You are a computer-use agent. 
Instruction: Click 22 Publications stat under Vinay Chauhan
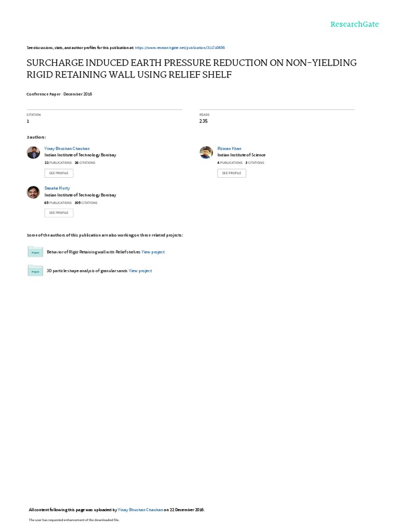tap(58, 163)
